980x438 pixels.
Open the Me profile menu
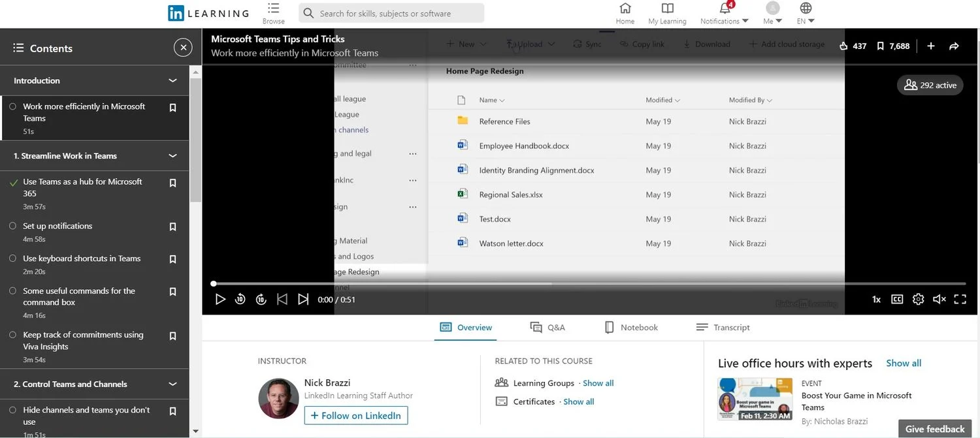point(772,13)
